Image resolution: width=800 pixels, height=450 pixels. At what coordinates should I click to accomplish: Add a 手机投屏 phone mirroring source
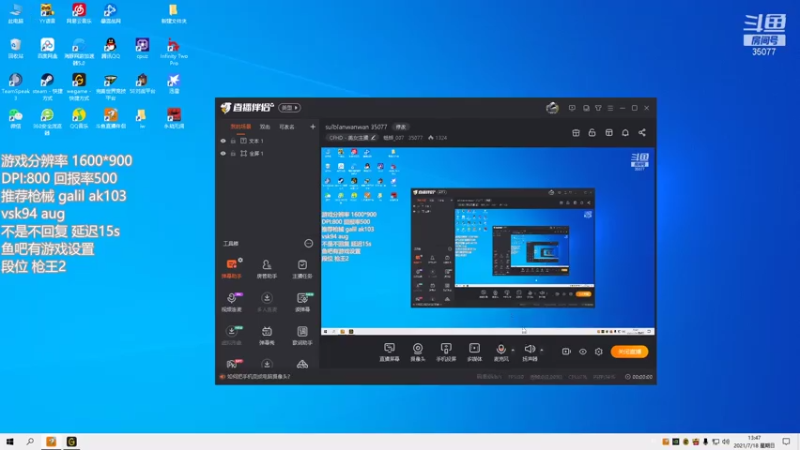(446, 352)
